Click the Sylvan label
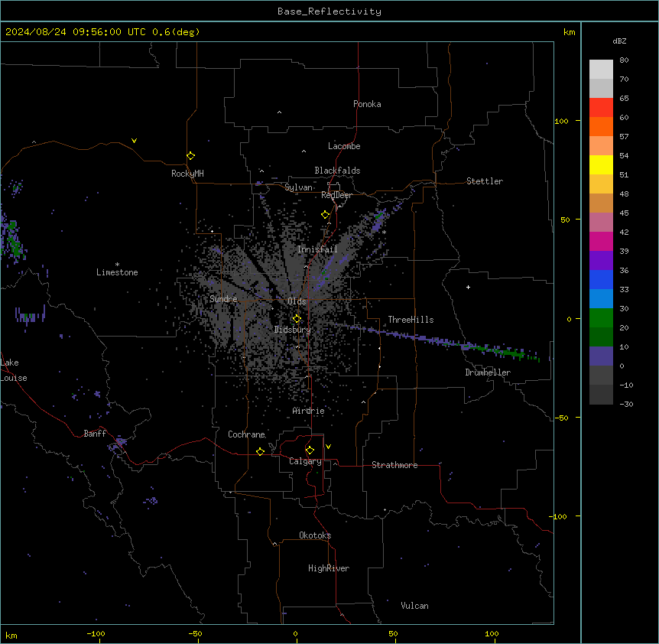This screenshot has width=659, height=644. (298, 187)
